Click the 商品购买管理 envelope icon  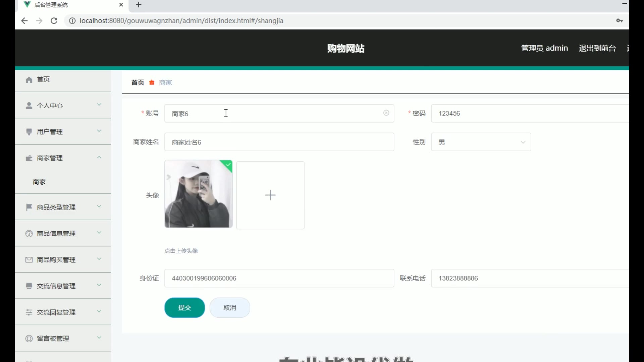(29, 260)
